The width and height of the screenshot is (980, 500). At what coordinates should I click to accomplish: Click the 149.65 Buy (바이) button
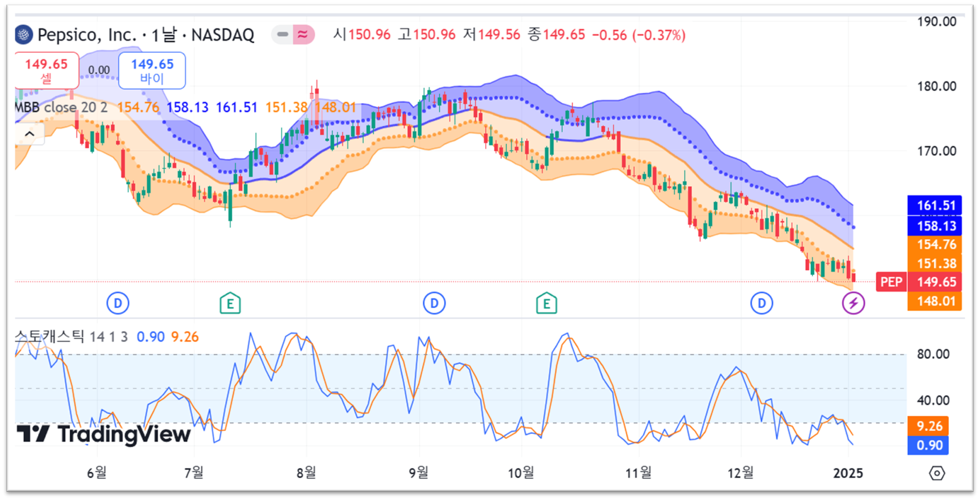click(x=152, y=70)
